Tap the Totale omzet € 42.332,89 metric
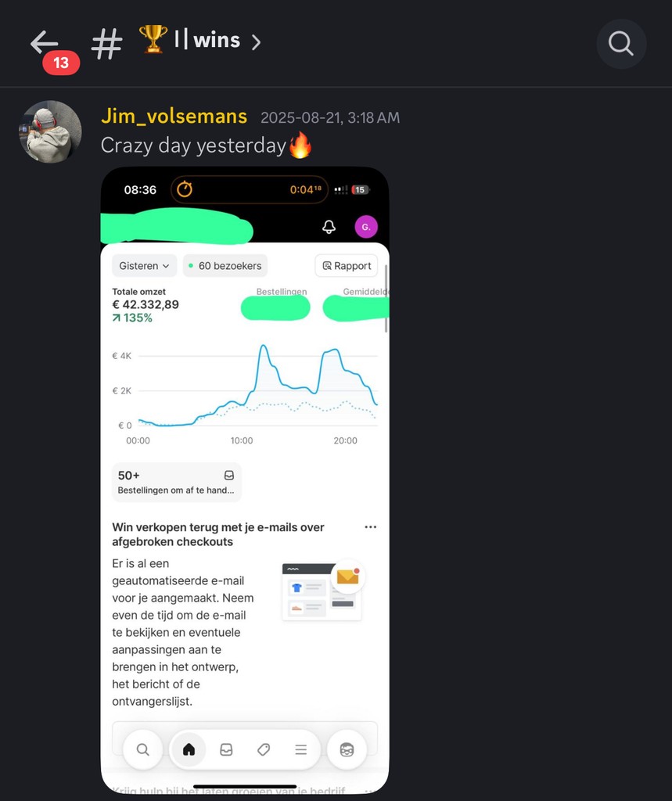 146,305
